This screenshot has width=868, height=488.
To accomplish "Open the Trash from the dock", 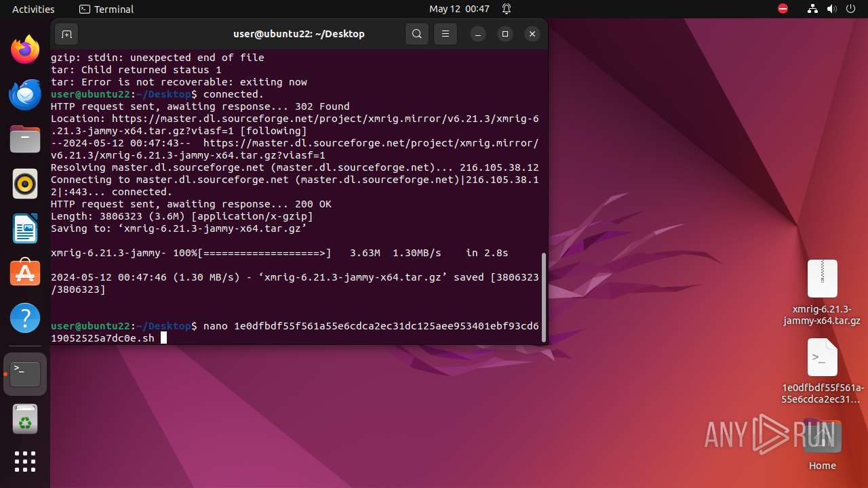I will coord(25,420).
